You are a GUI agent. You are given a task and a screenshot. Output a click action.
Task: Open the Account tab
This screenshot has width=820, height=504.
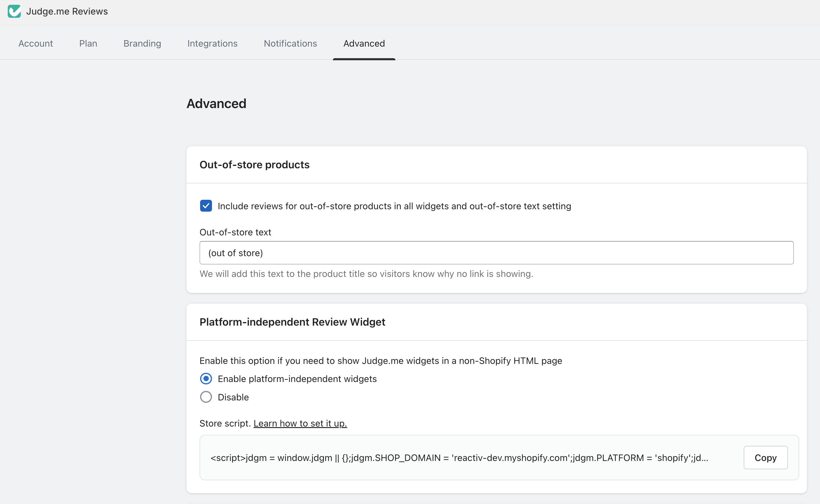coord(35,43)
